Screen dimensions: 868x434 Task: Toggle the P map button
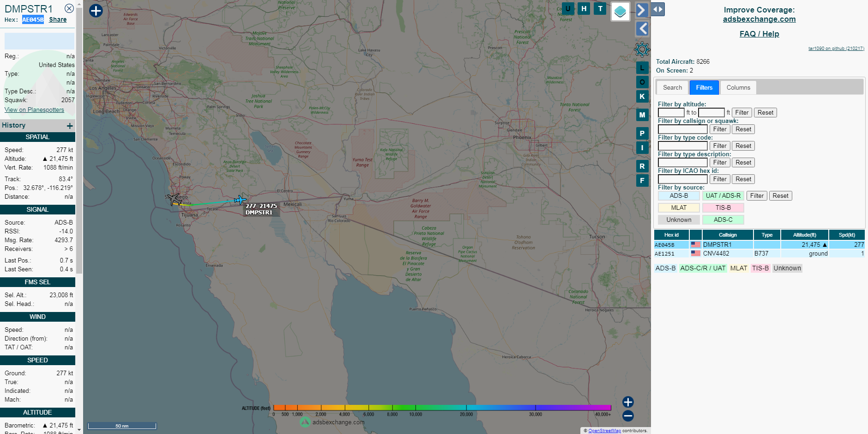tap(642, 133)
